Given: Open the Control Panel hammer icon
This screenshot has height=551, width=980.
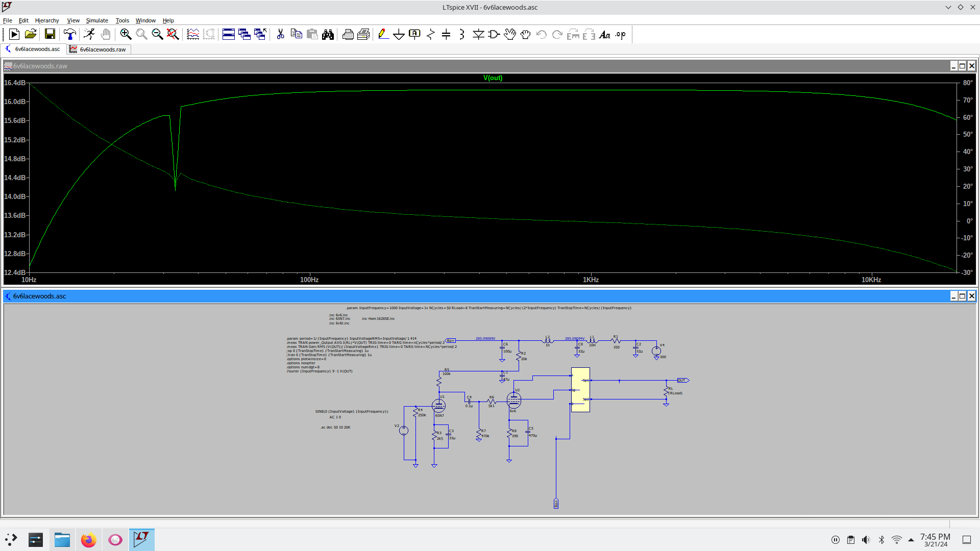Looking at the screenshot, I should tap(69, 34).
